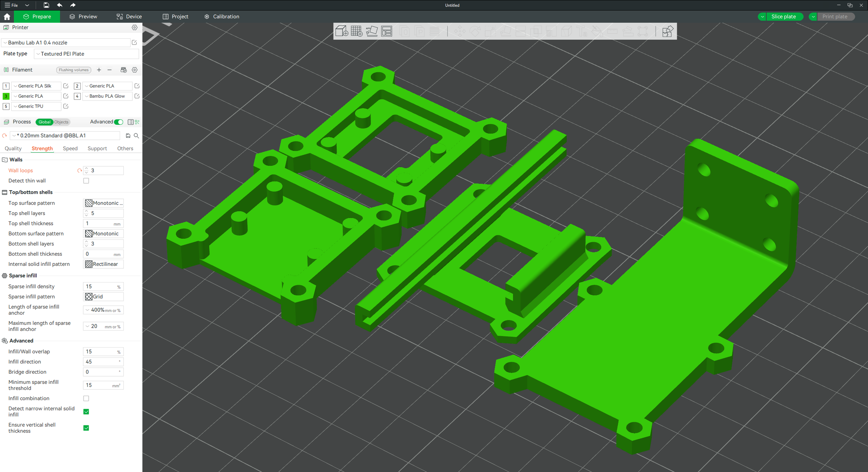Image resolution: width=868 pixels, height=472 pixels.
Task: Click filament 1 color swatch
Action: click(6, 86)
